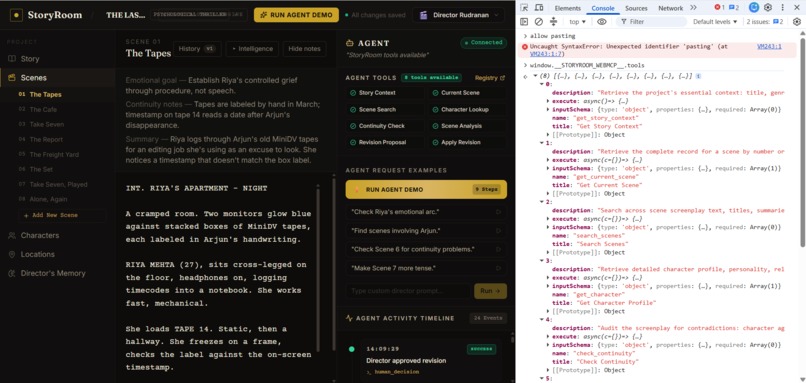The width and height of the screenshot is (806, 383).
Task: Toggle the Story Context tool check
Action: pos(353,93)
